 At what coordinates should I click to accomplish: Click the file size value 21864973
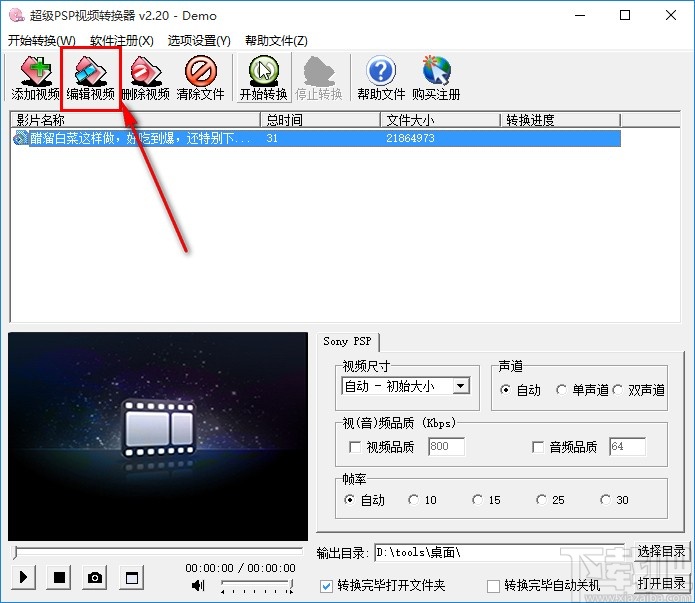coord(410,138)
